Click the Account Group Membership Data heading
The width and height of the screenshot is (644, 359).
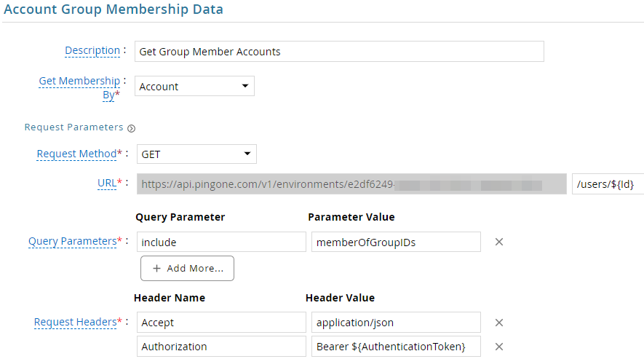[114, 9]
